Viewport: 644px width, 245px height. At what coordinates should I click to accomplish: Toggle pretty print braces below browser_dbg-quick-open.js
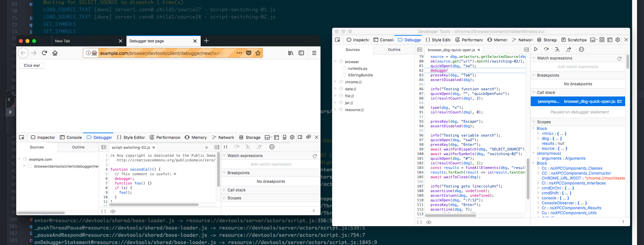coord(419,222)
